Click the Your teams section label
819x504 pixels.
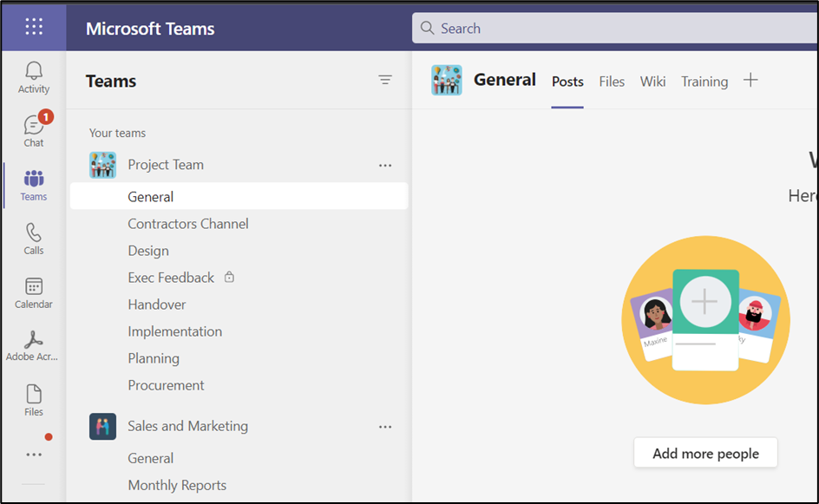tap(117, 133)
